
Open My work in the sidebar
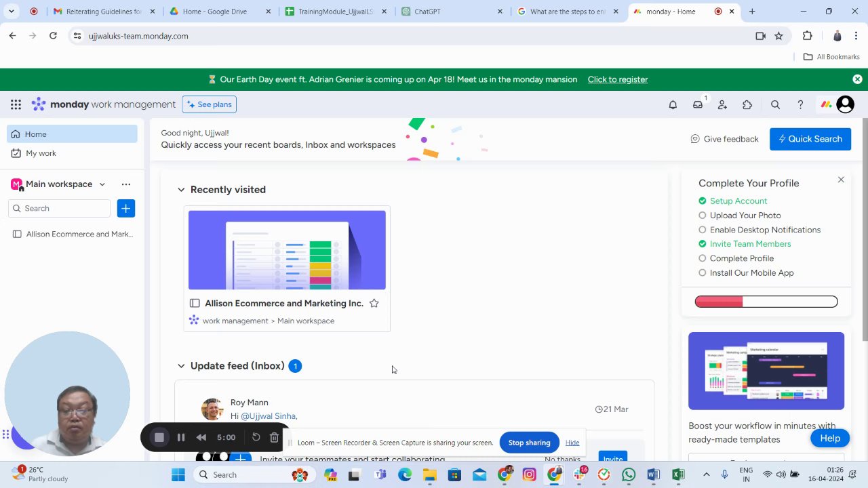pos(73,153)
